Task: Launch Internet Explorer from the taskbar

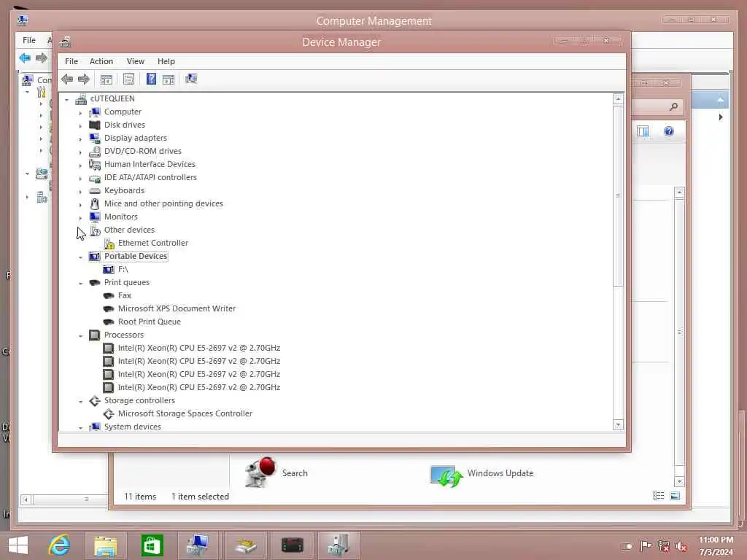Action: [60, 545]
